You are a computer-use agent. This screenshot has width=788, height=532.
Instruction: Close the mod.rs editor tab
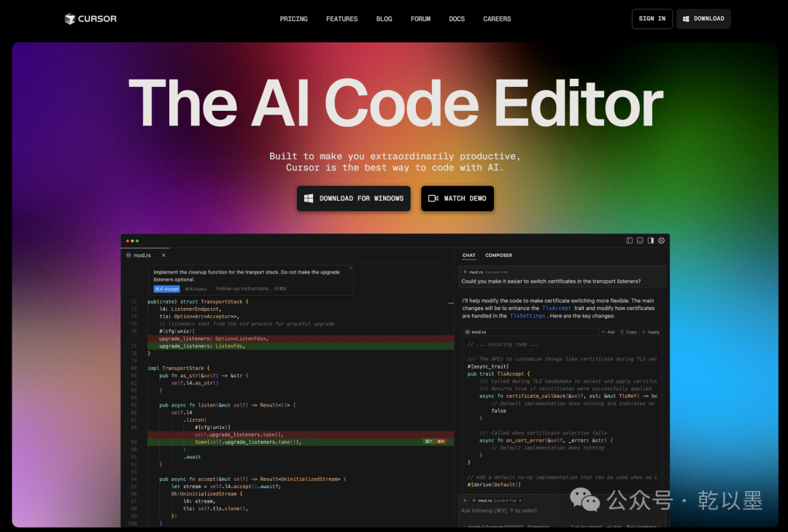(x=163, y=255)
